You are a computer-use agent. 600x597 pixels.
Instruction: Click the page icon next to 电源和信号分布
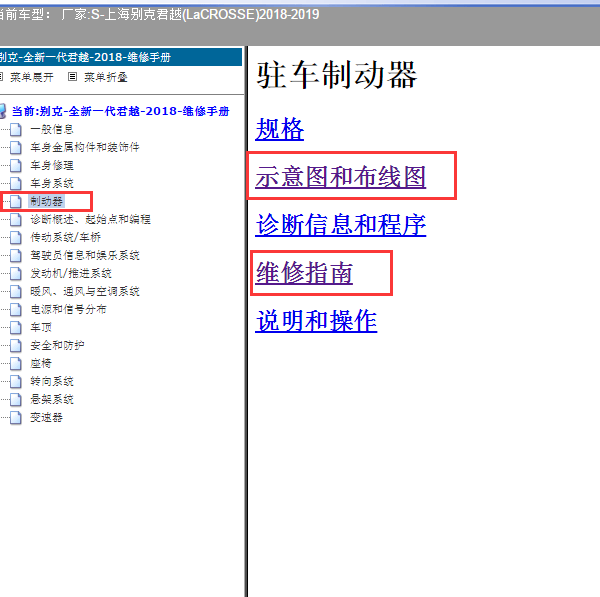point(16,309)
